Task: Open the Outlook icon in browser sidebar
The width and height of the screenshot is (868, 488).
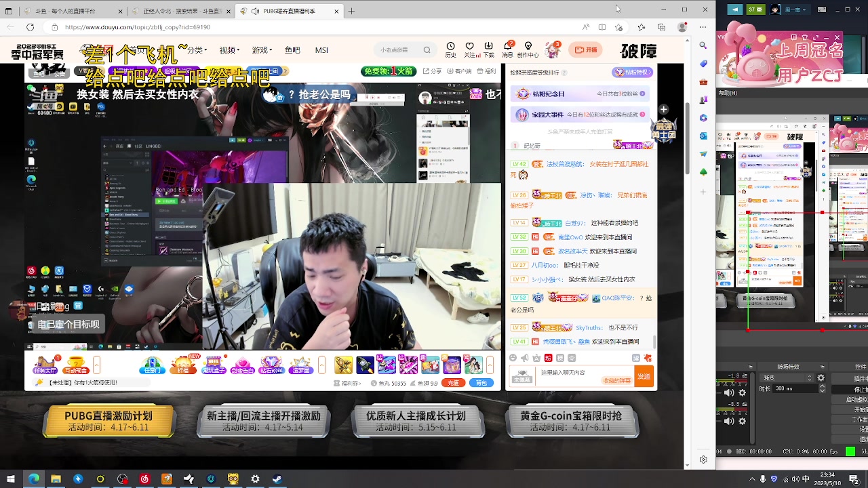Action: (x=703, y=136)
